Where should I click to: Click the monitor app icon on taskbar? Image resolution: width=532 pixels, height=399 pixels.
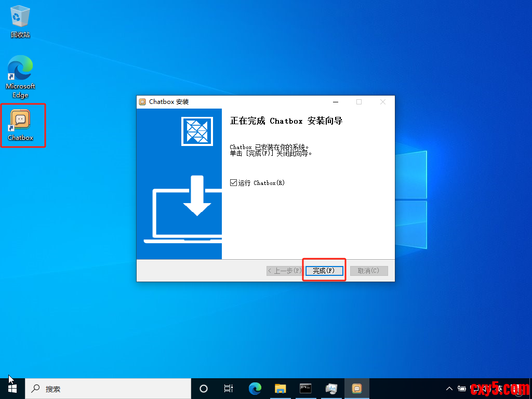click(x=331, y=388)
